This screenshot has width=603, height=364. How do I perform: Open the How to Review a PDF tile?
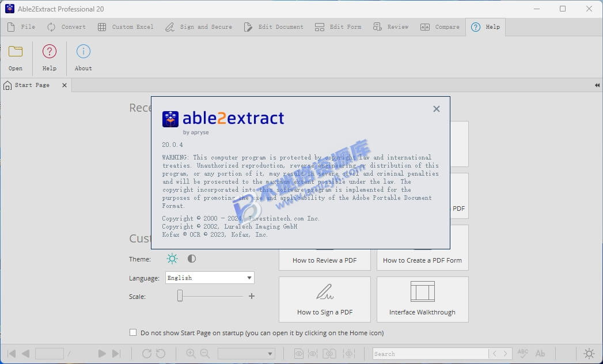tap(325, 260)
